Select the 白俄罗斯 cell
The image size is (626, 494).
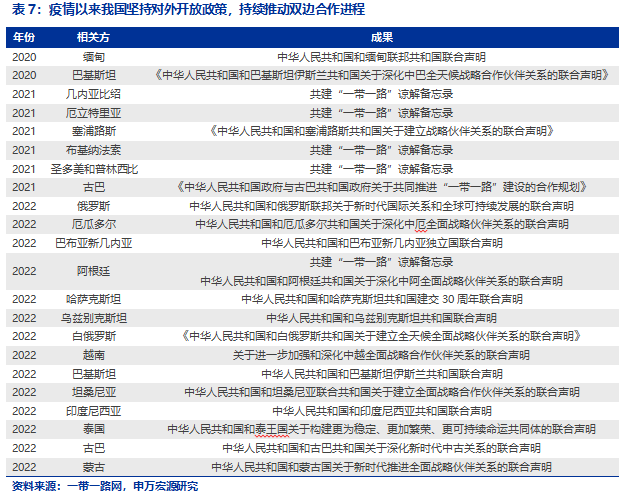[x=94, y=336]
